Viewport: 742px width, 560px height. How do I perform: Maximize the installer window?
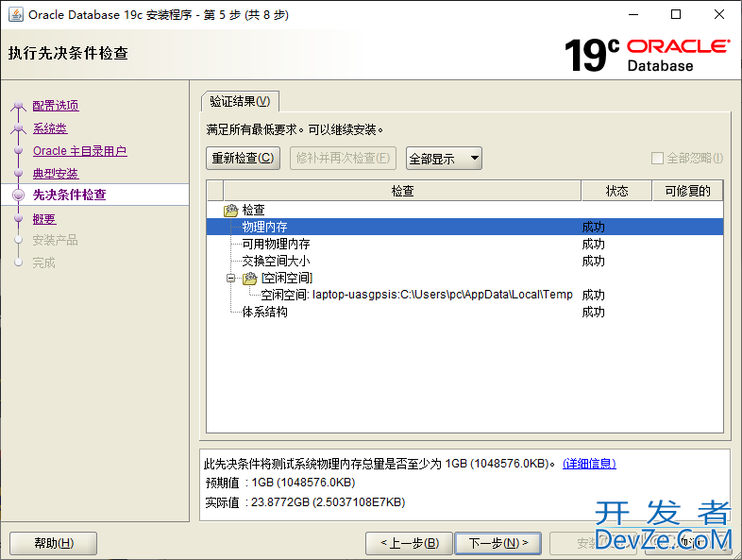(x=676, y=15)
